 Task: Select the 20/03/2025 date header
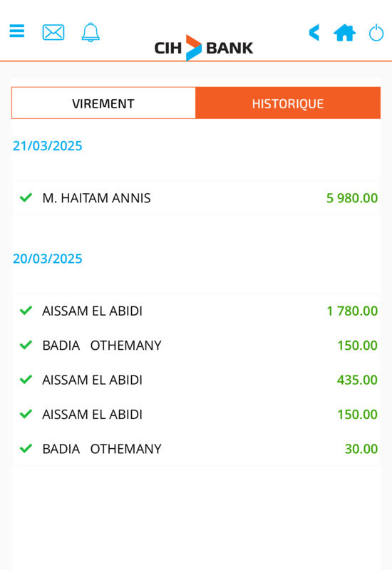point(48,259)
